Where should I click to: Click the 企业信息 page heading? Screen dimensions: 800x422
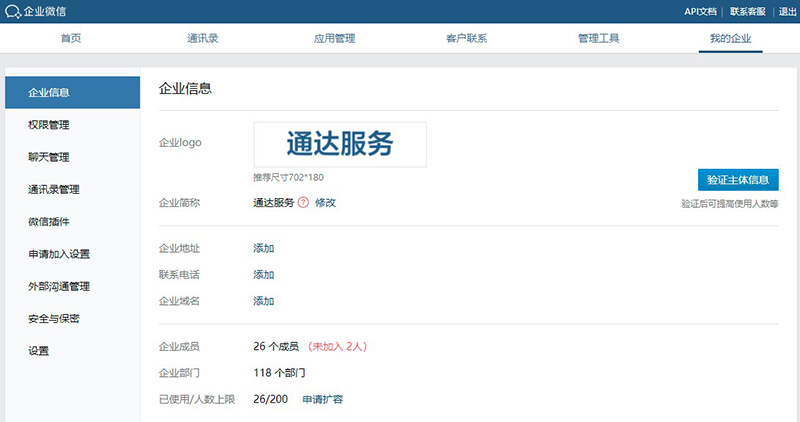[x=185, y=88]
